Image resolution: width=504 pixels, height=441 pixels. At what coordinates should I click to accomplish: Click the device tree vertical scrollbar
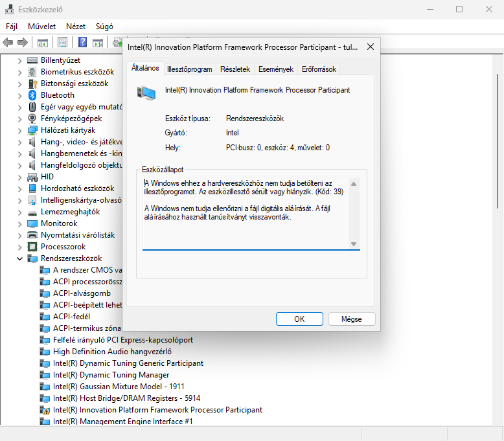point(498,141)
